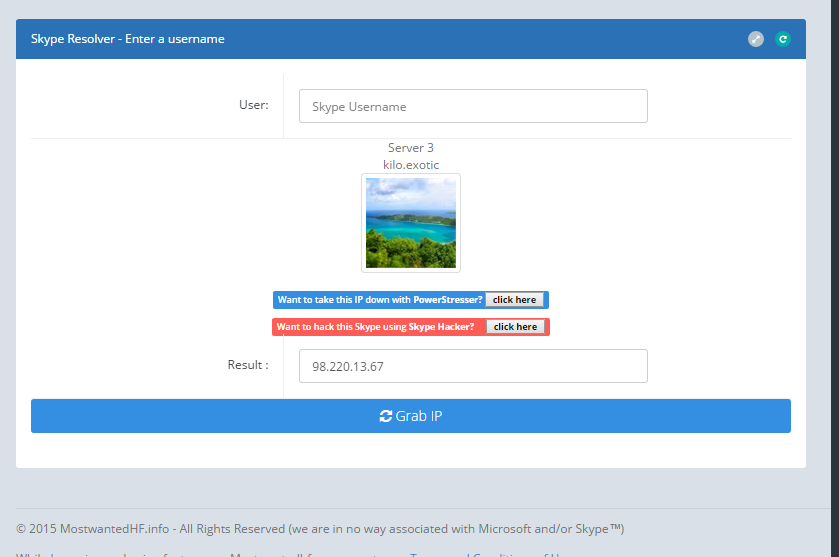Click the Skype Resolver panel title
839x557 pixels.
(x=127, y=39)
